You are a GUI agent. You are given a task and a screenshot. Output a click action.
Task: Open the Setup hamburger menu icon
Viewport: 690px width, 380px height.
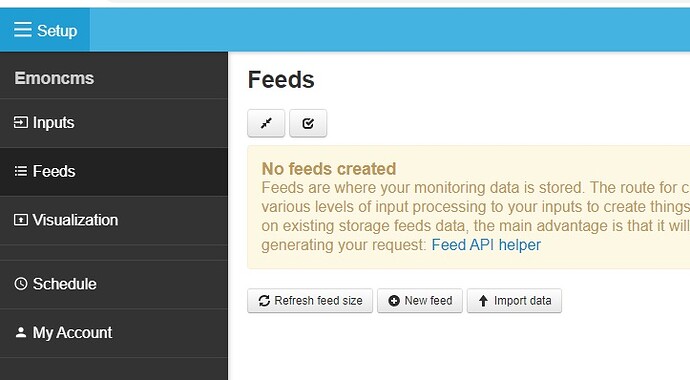(22, 30)
